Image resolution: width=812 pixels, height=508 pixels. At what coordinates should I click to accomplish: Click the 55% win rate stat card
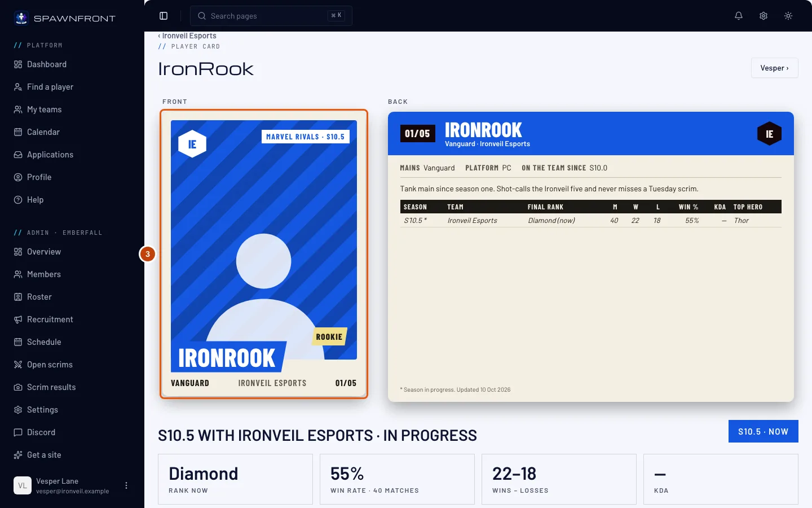click(397, 479)
